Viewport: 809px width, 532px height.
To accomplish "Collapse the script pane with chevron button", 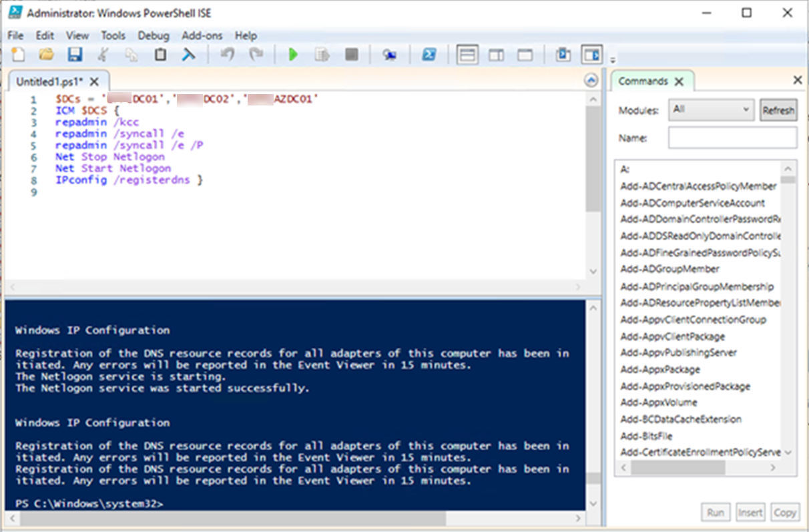I will tap(591, 81).
